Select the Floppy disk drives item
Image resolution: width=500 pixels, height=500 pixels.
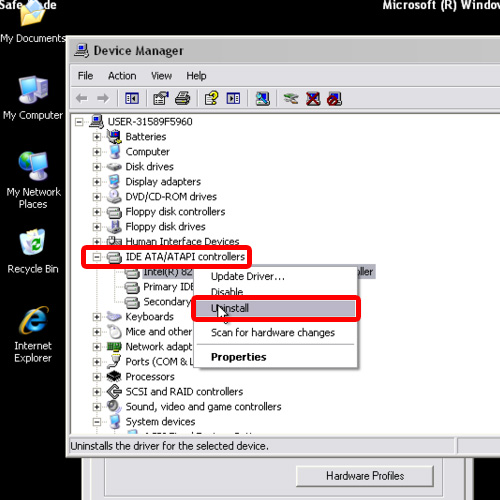pos(165,227)
